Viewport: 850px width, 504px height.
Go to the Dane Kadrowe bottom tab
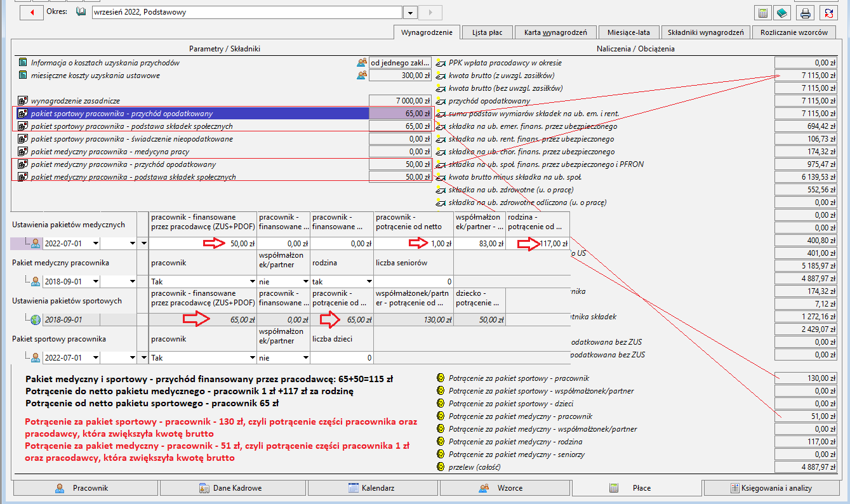233,488
